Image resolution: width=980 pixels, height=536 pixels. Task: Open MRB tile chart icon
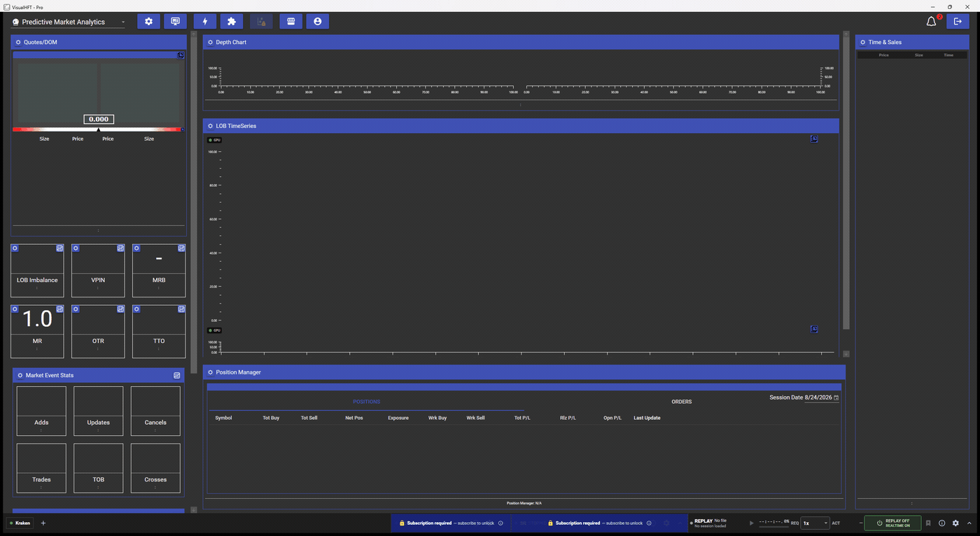pyautogui.click(x=181, y=248)
